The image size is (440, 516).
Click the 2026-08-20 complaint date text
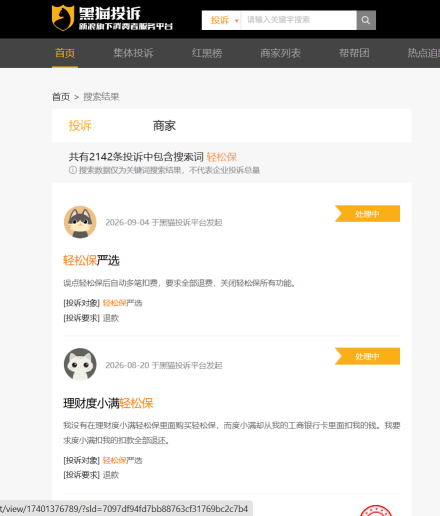[x=164, y=365]
